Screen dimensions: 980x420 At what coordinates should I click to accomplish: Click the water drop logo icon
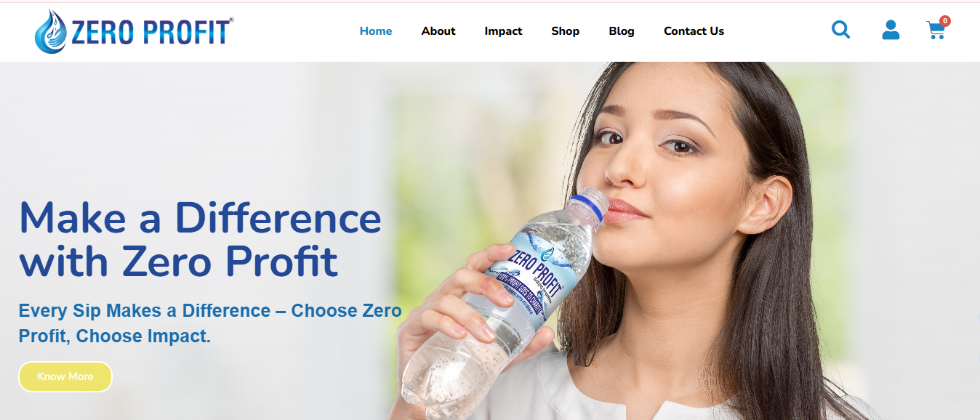[50, 31]
